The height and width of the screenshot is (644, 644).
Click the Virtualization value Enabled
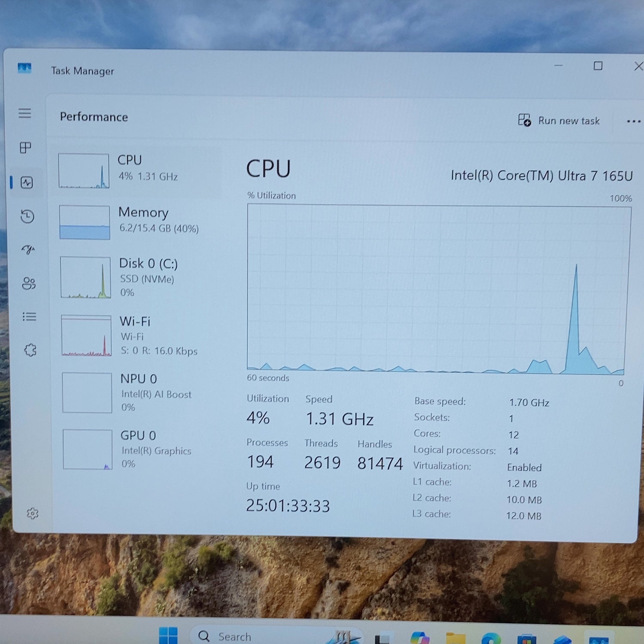[x=524, y=468]
